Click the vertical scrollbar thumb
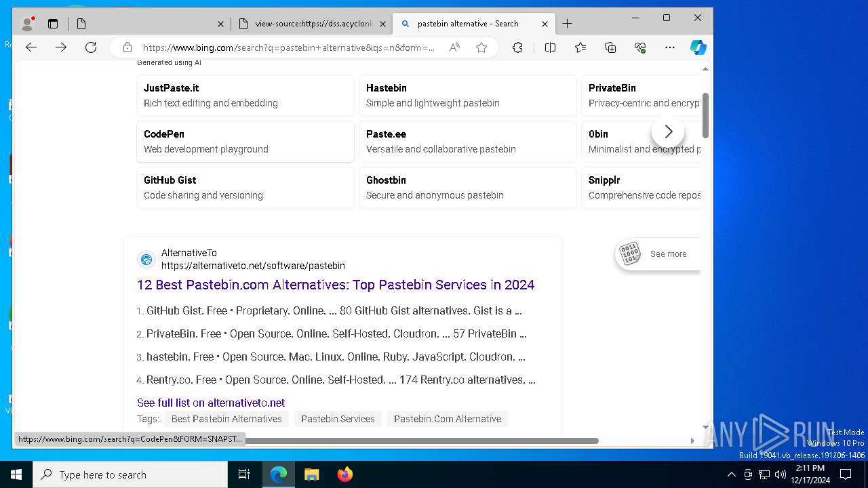 pyautogui.click(x=705, y=115)
